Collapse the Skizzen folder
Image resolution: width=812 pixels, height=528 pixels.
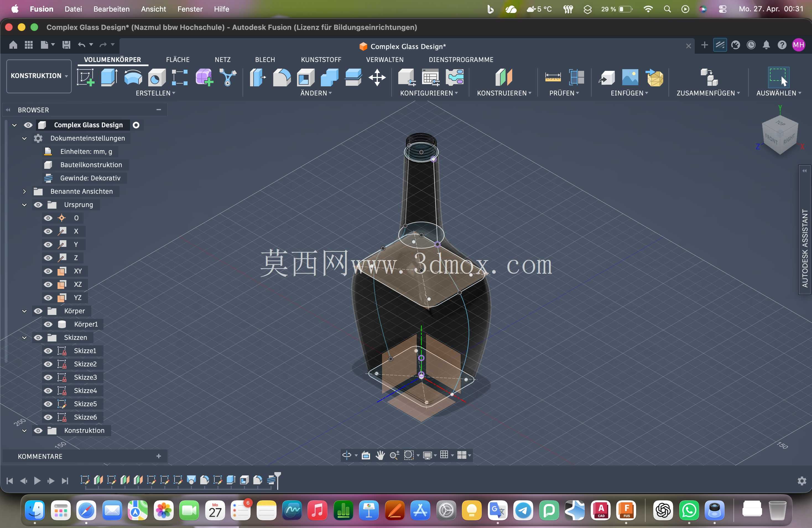click(24, 338)
